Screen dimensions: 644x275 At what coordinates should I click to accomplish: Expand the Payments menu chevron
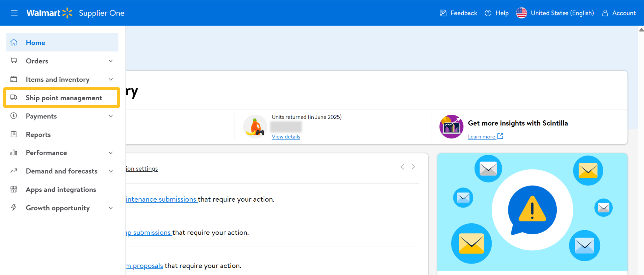click(x=111, y=116)
